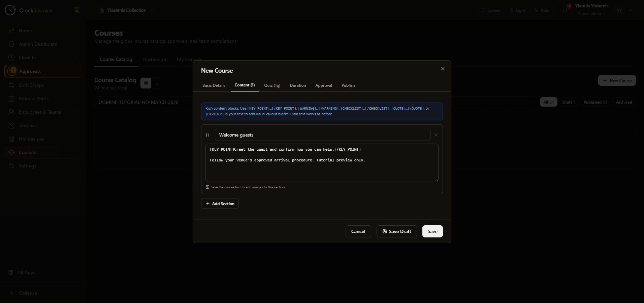Screen dimensions: 644x303
Task: Click the YY user avatar
Action: [619, 10]
